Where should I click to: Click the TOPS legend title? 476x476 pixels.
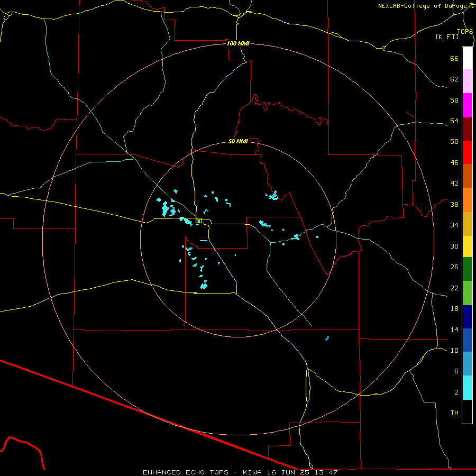pyautogui.click(x=465, y=31)
